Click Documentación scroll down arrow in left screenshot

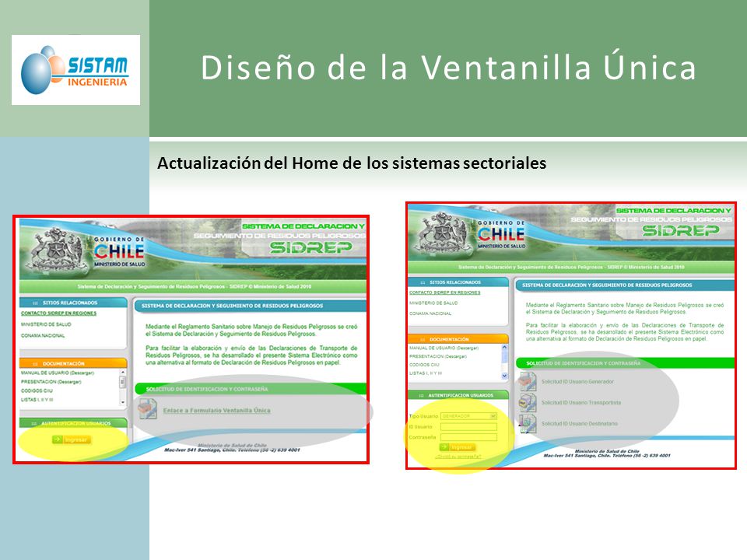point(123,402)
